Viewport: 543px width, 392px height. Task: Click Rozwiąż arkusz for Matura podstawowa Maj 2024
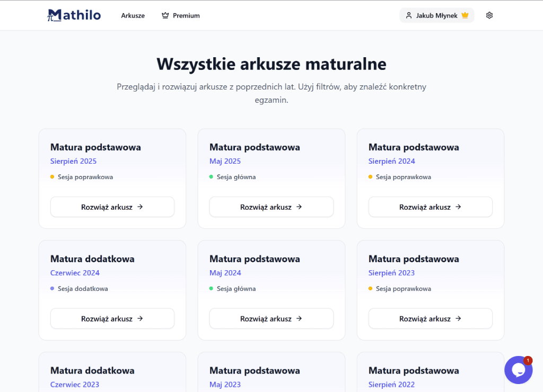pos(271,318)
